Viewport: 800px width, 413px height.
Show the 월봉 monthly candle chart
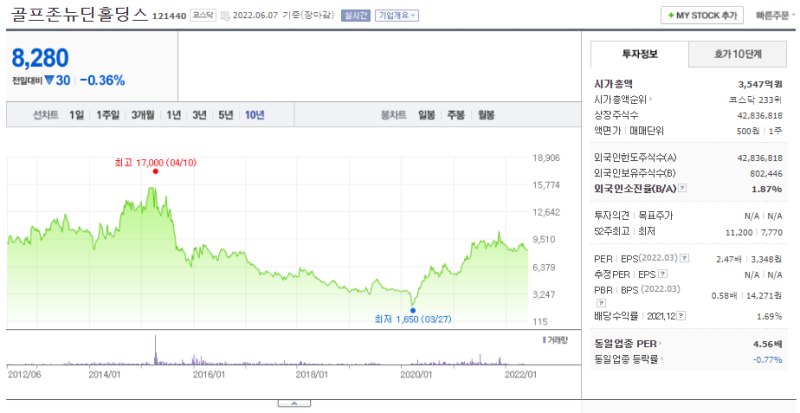tap(486, 115)
